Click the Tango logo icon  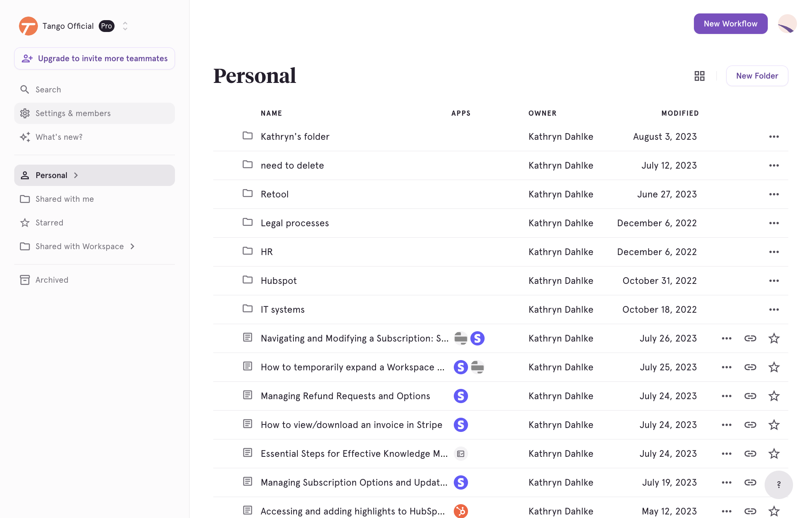click(x=28, y=26)
